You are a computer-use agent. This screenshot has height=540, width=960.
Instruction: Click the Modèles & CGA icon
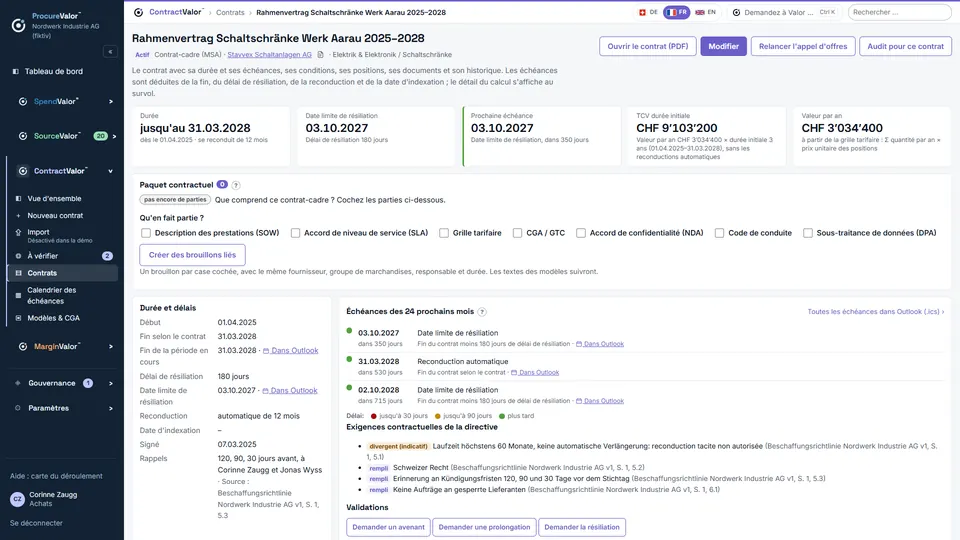click(18, 318)
